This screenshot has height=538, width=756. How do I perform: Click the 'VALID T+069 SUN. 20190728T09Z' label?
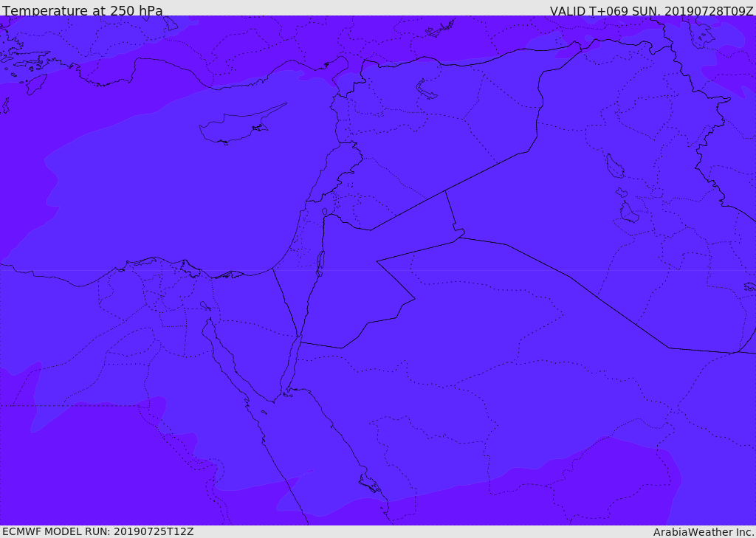tap(651, 10)
